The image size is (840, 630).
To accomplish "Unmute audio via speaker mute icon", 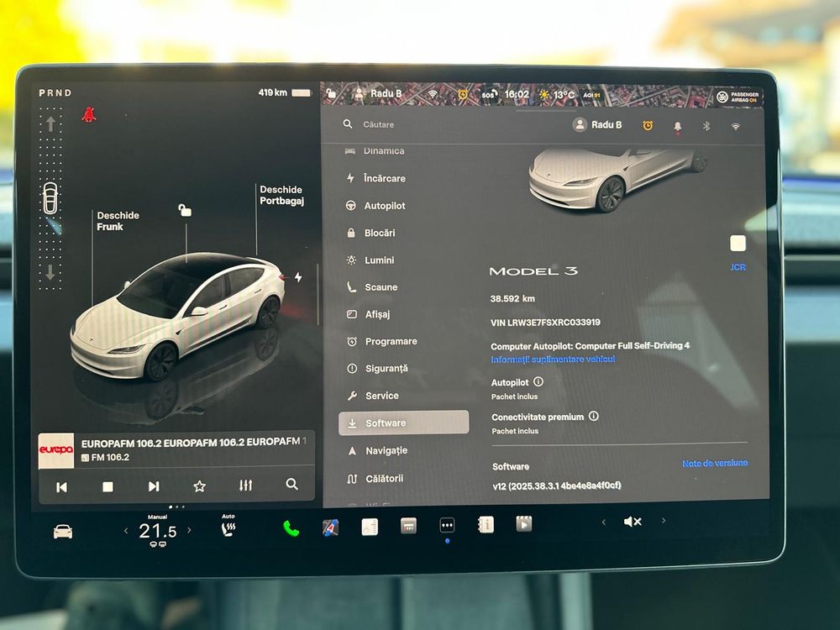I will tap(633, 522).
